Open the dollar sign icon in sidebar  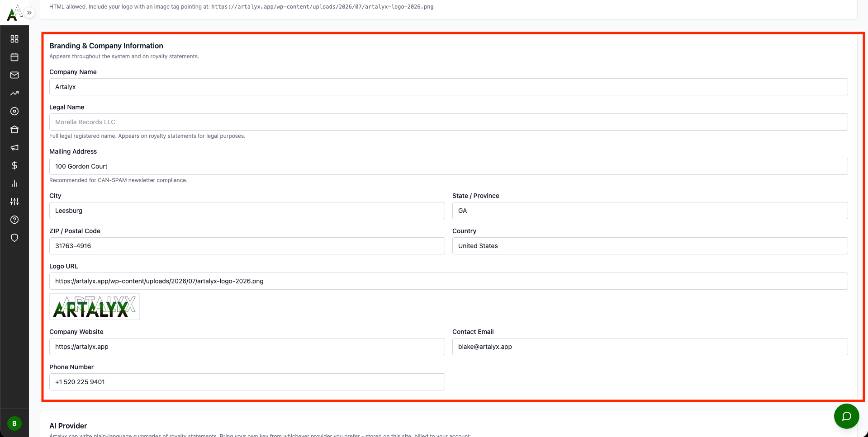pos(14,165)
